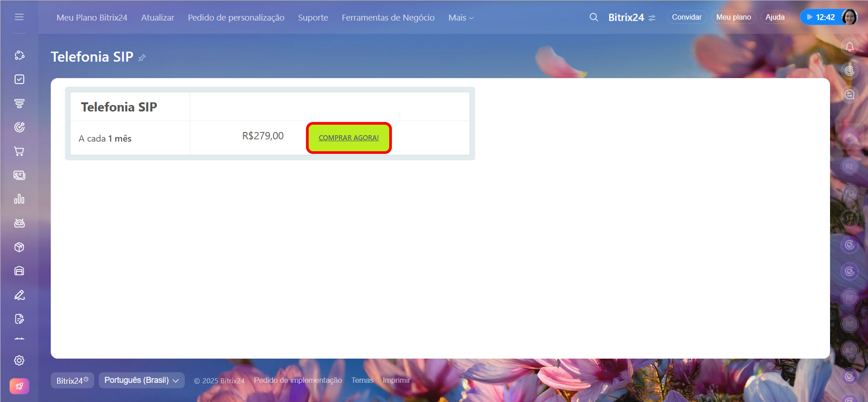Image resolution: width=868 pixels, height=402 pixels.
Task: Open the hamburger menu in the sidebar
Action: 19,17
